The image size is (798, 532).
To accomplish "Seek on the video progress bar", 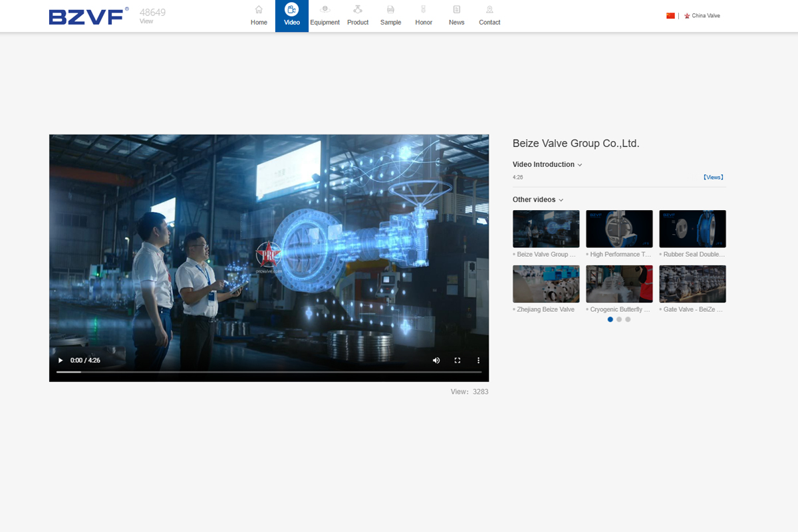I will (x=269, y=372).
